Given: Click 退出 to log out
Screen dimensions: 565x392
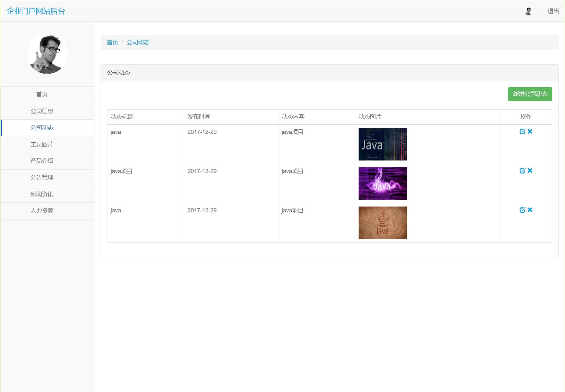Looking at the screenshot, I should (553, 11).
